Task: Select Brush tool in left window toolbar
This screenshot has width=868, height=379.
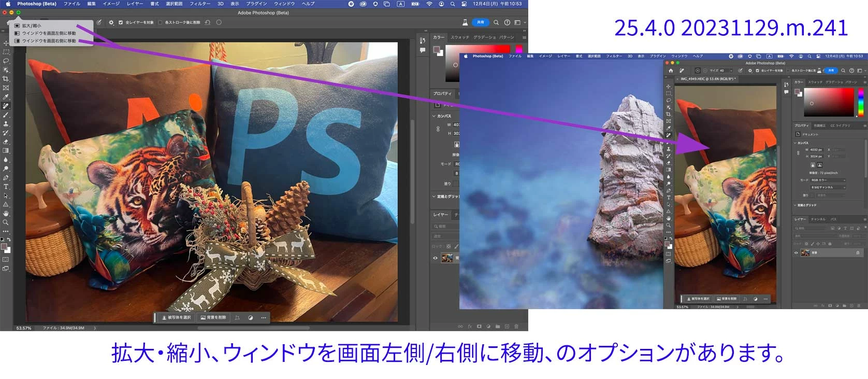Action: (x=6, y=115)
